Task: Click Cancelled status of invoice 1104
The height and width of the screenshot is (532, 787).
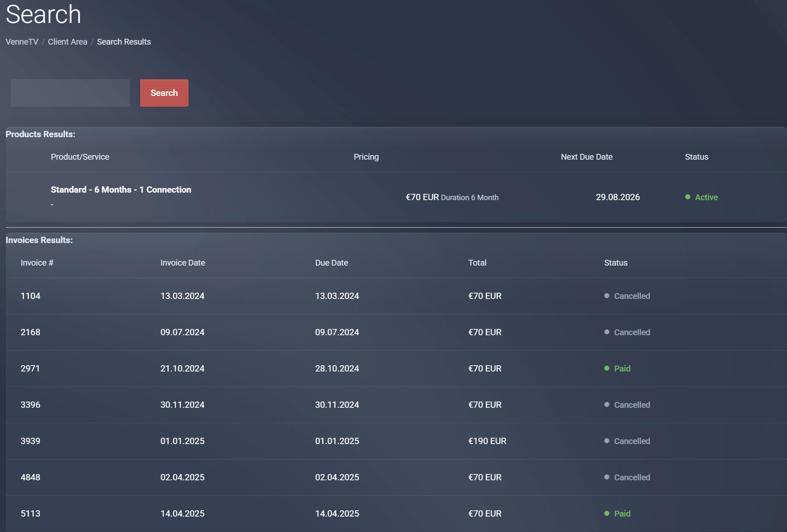Action: (x=631, y=296)
